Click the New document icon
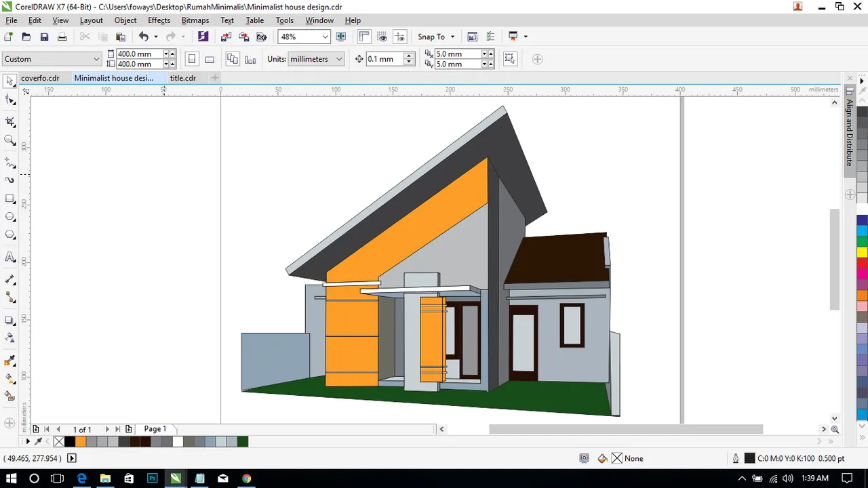The width and height of the screenshot is (868, 488). pyautogui.click(x=9, y=37)
